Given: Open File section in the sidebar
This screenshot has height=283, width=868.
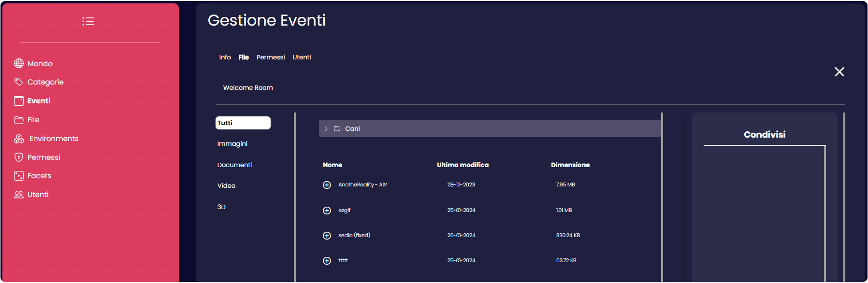Looking at the screenshot, I should (x=33, y=120).
